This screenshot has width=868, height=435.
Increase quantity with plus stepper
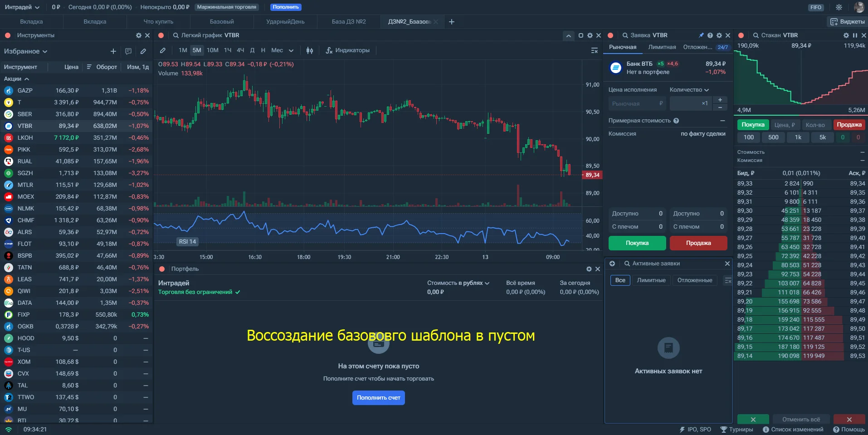[x=720, y=100]
